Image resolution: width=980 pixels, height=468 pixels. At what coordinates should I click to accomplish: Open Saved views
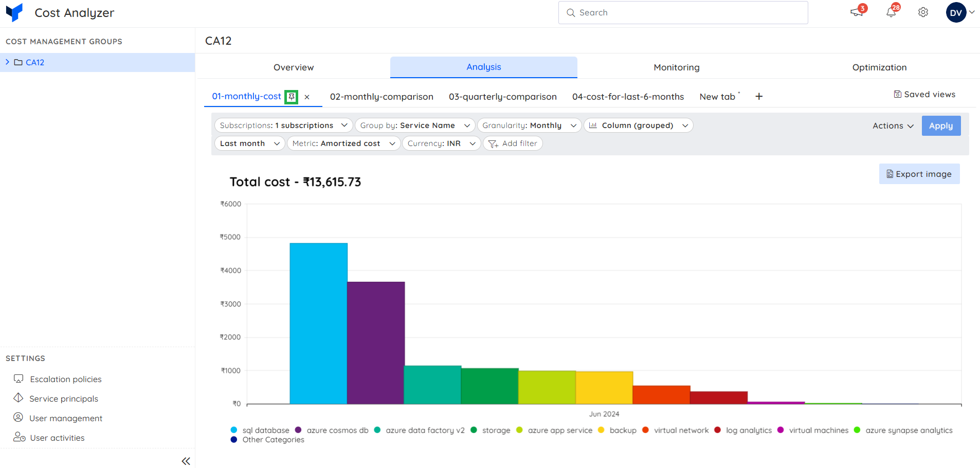pyautogui.click(x=924, y=94)
